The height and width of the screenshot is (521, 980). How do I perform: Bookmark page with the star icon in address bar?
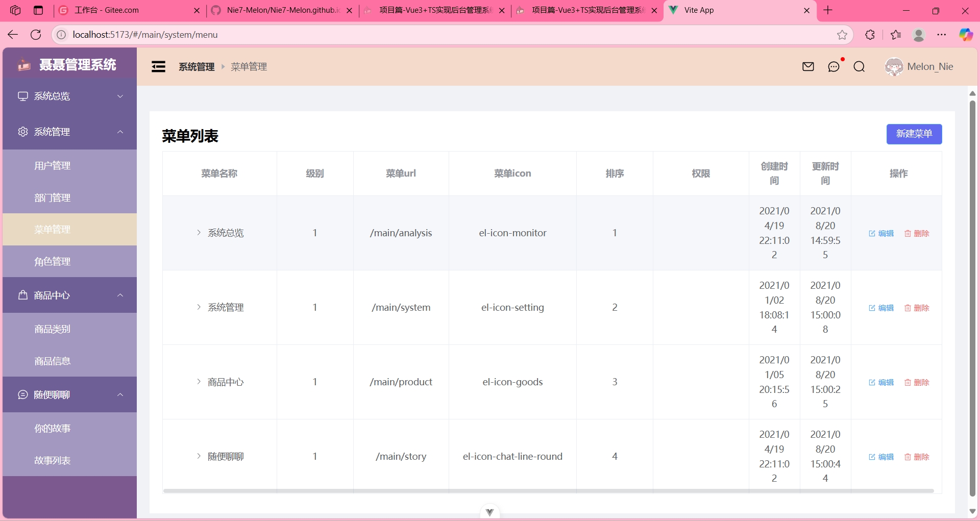click(842, 35)
